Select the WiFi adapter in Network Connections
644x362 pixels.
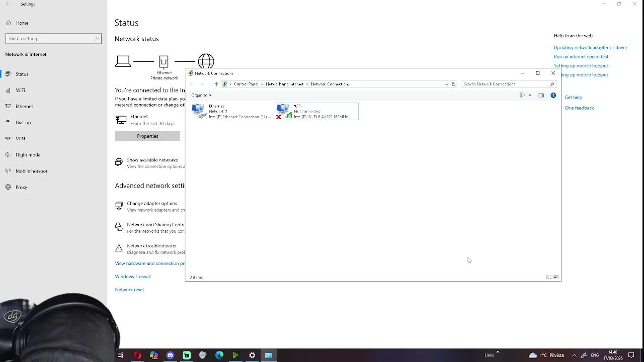pos(317,111)
